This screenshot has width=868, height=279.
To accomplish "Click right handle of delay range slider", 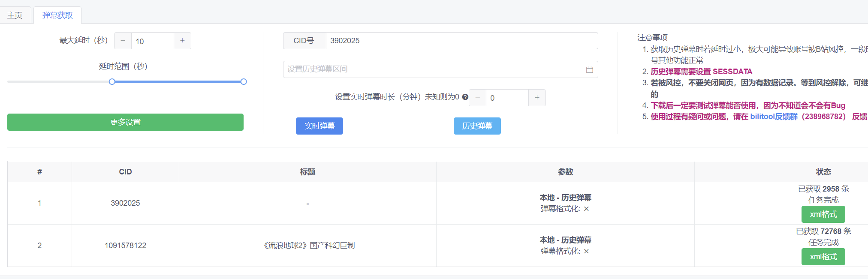I will pos(244,81).
